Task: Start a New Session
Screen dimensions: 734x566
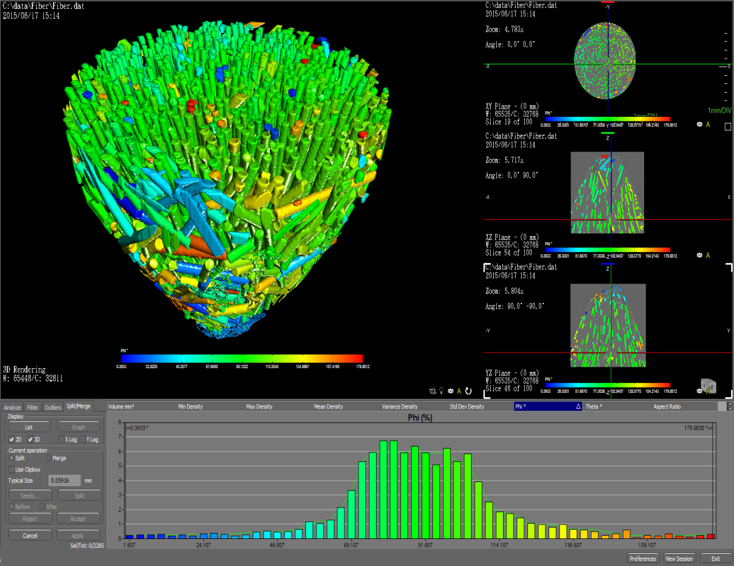Action: pos(679,558)
